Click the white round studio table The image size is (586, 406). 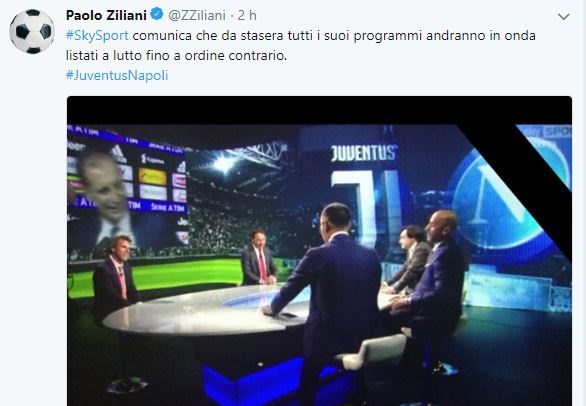click(209, 309)
